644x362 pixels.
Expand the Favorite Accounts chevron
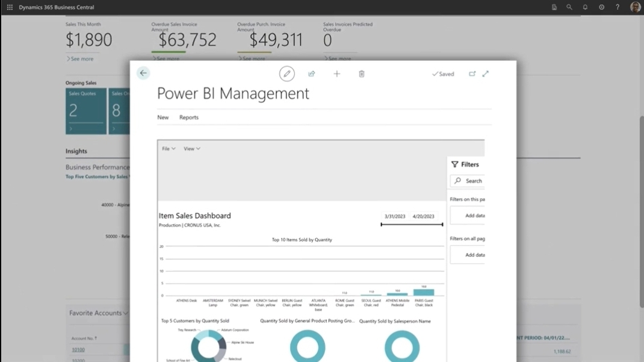point(125,313)
